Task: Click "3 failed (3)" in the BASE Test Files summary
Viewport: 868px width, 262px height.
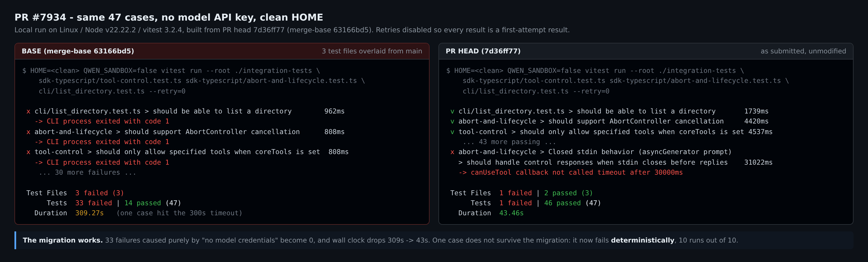Action: 99,193
